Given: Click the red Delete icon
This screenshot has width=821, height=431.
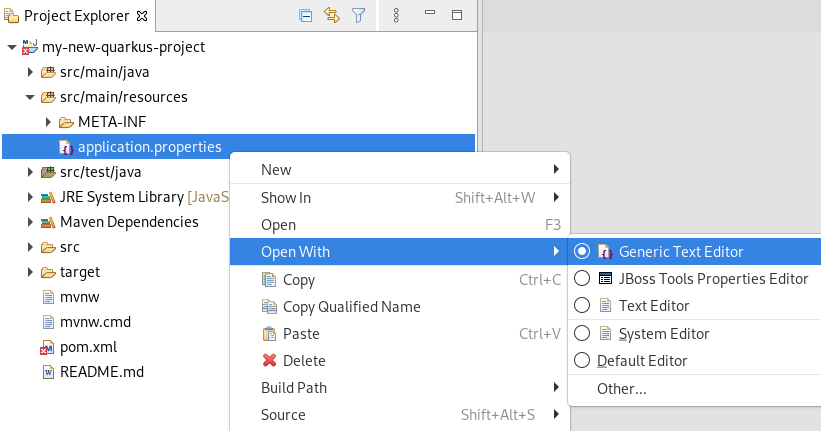Looking at the screenshot, I should (x=269, y=361).
